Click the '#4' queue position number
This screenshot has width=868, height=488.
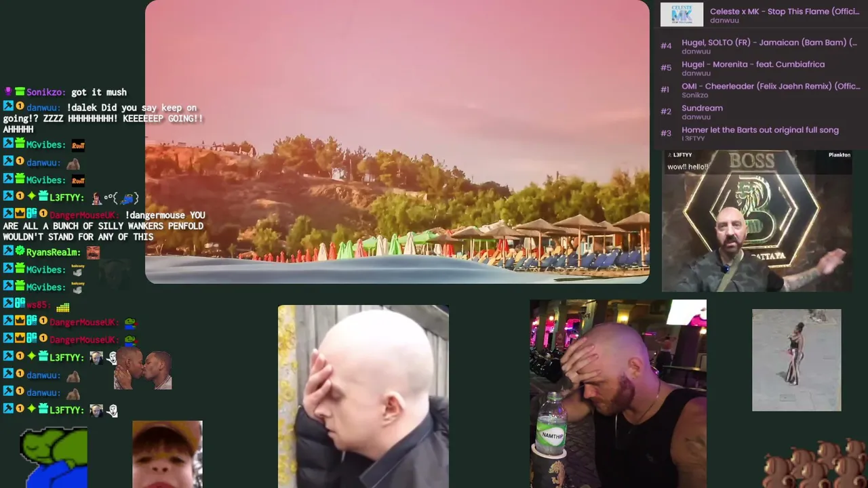666,46
